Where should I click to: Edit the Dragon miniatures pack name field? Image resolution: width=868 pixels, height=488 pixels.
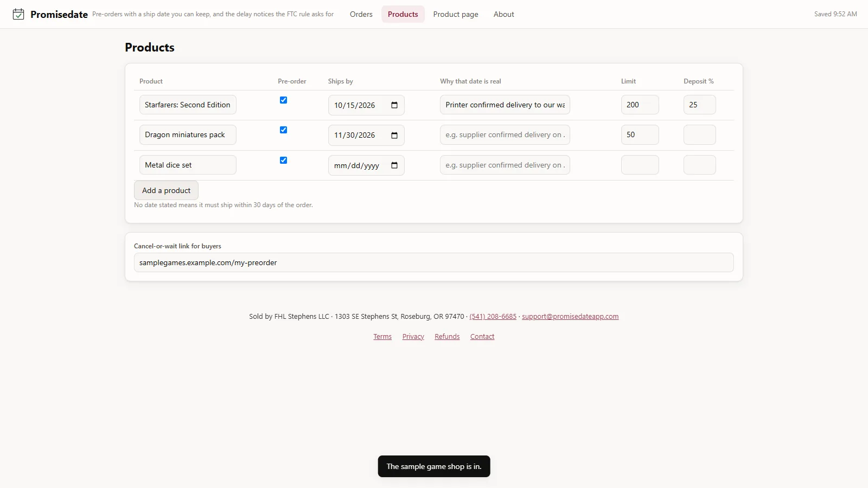(x=188, y=135)
